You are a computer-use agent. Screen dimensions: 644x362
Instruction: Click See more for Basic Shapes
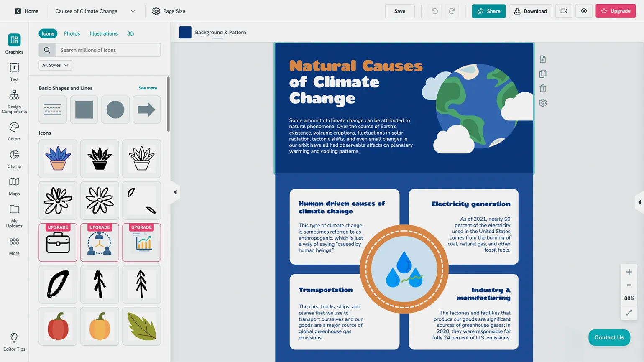148,88
